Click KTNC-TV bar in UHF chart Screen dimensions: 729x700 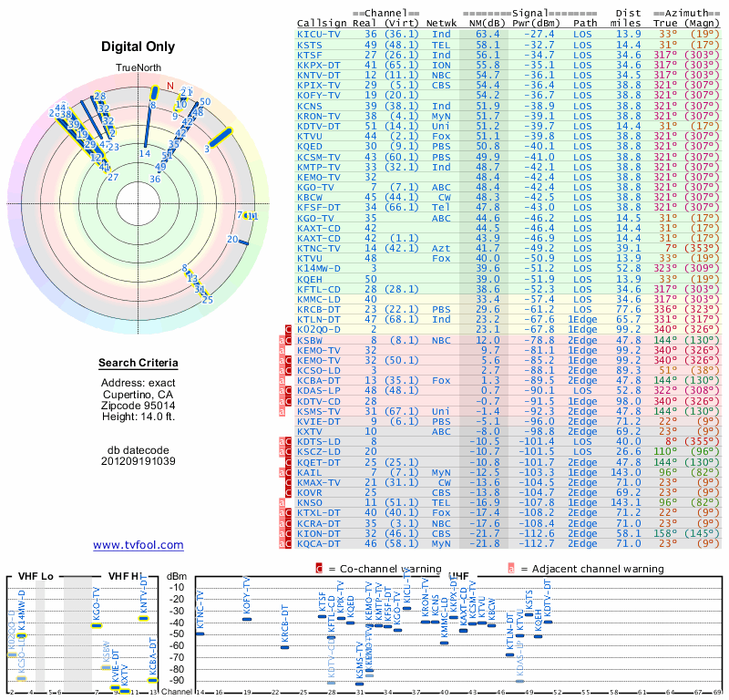click(x=200, y=633)
